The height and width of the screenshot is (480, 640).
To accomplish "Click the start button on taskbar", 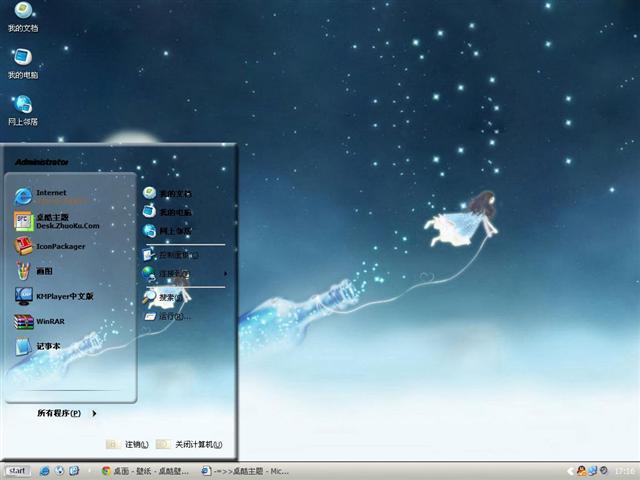I will (17, 471).
